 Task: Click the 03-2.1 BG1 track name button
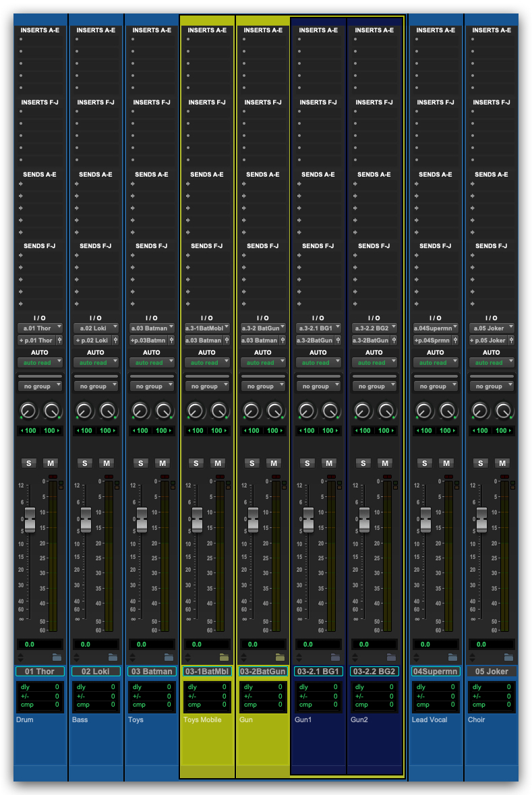[x=318, y=672]
